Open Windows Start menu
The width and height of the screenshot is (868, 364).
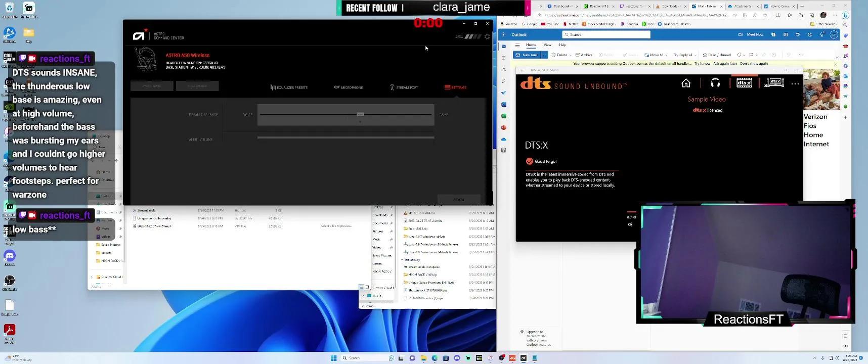click(x=333, y=358)
